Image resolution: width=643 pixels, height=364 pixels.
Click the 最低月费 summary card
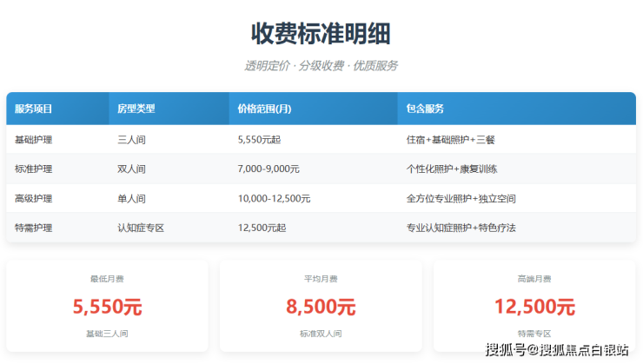(107, 306)
